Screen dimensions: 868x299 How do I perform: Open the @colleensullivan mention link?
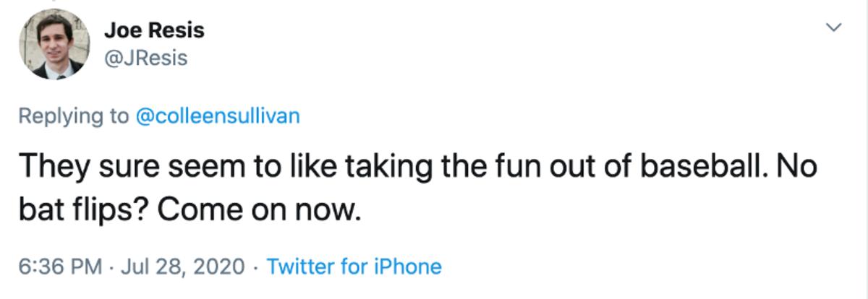(217, 116)
